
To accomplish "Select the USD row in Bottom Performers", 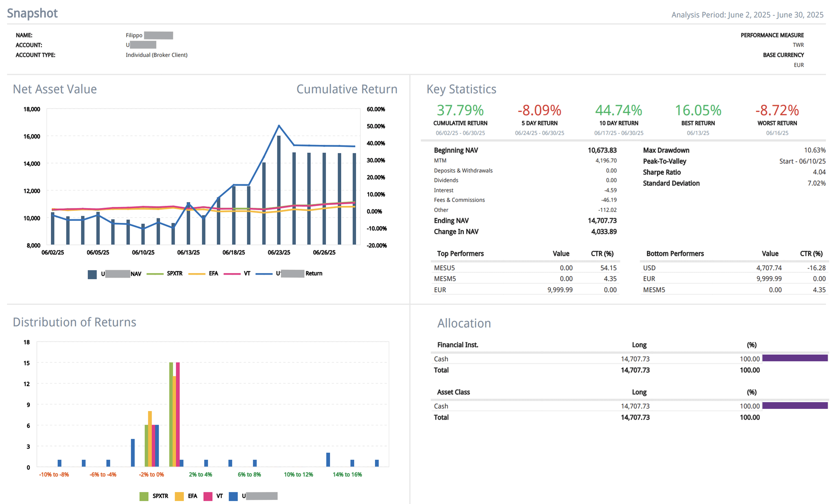I will [x=649, y=268].
